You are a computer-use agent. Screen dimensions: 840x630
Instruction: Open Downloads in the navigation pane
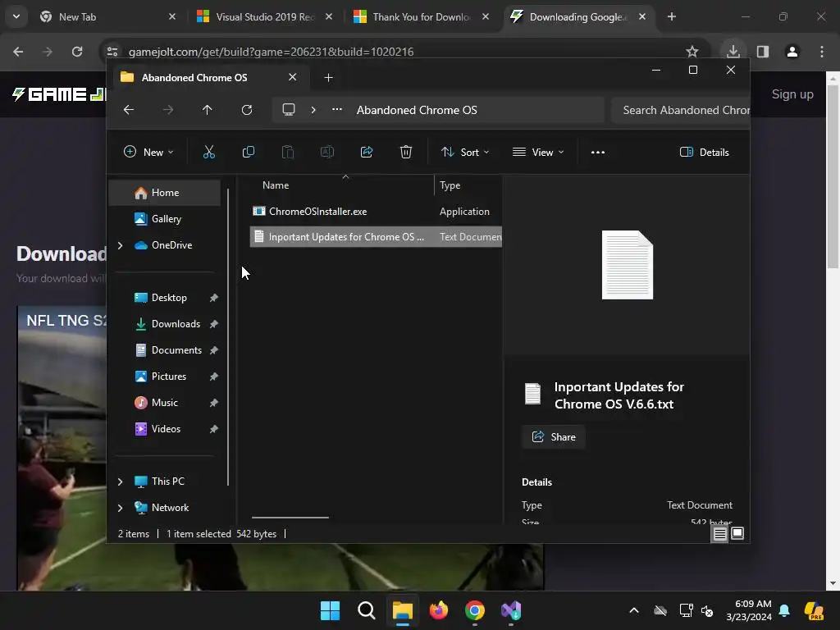click(x=165, y=324)
